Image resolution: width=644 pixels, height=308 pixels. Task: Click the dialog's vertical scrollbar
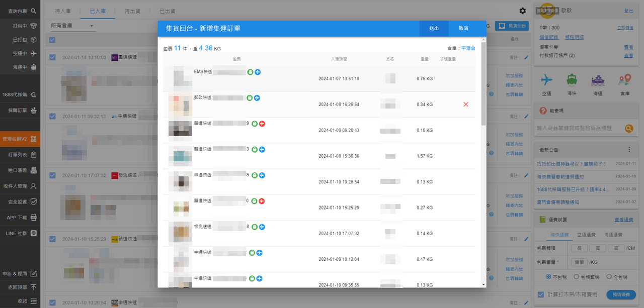tap(484, 84)
